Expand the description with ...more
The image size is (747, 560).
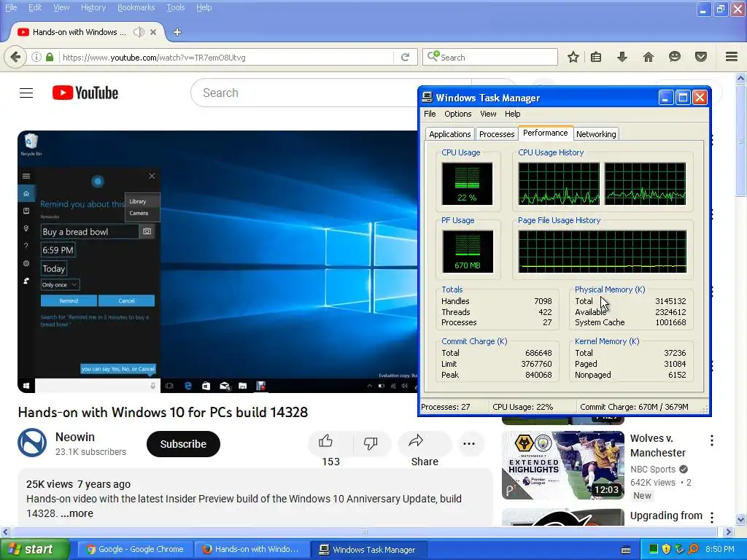(x=76, y=513)
